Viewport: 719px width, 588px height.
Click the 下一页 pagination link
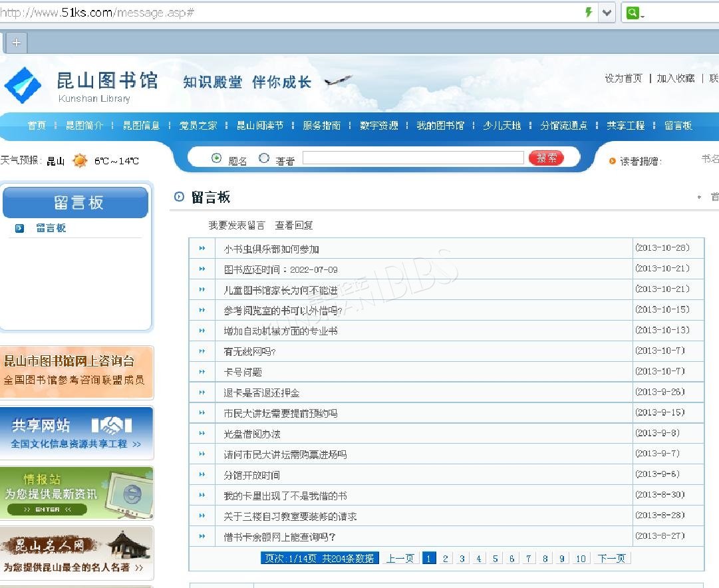(611, 559)
